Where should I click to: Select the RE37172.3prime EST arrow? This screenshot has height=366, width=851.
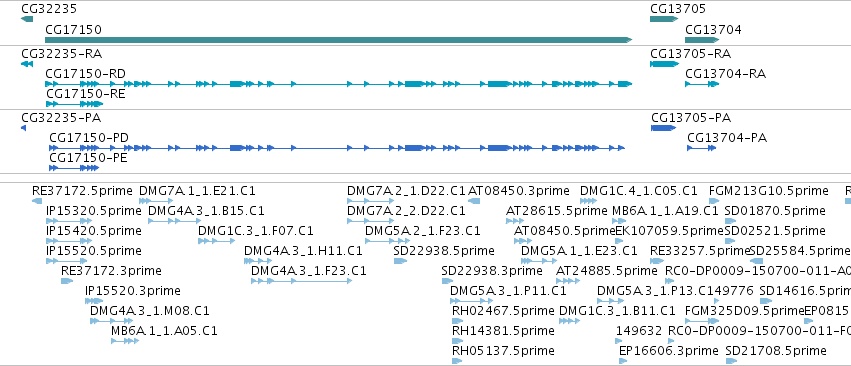[x=67, y=281]
